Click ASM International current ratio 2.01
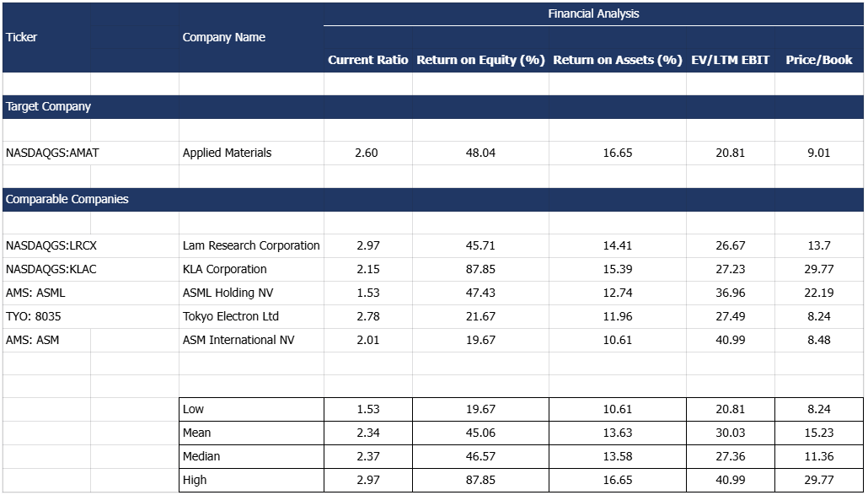The width and height of the screenshot is (868, 495). click(x=368, y=340)
